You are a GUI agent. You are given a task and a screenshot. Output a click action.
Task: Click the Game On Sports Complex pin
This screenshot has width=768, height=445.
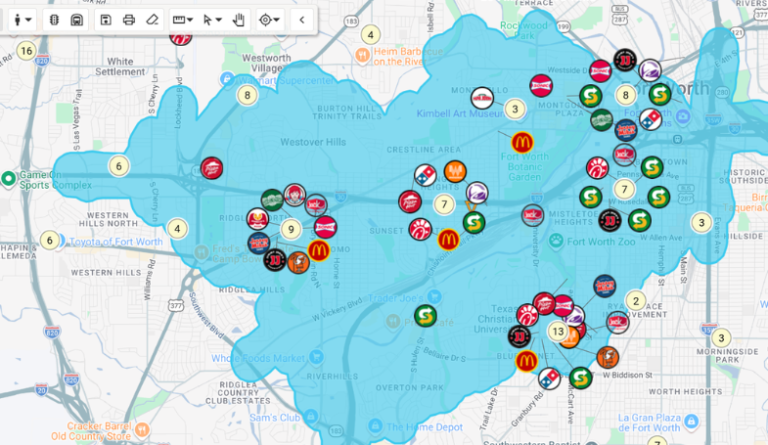click(x=8, y=179)
